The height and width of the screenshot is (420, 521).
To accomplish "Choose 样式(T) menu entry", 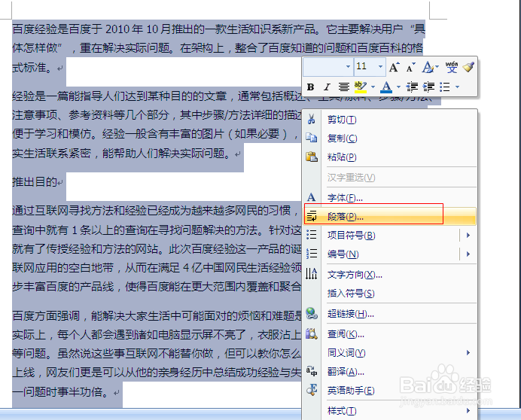I will click(342, 411).
